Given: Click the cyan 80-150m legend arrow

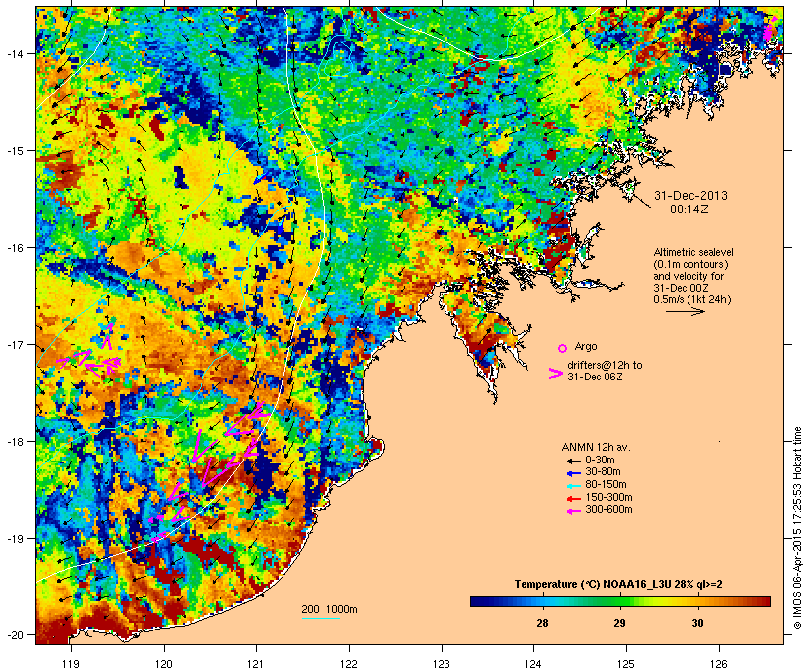Looking at the screenshot, I should click(x=573, y=486).
